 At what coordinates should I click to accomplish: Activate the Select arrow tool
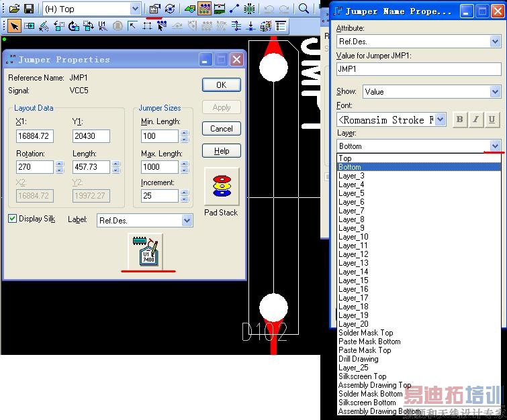14,26
